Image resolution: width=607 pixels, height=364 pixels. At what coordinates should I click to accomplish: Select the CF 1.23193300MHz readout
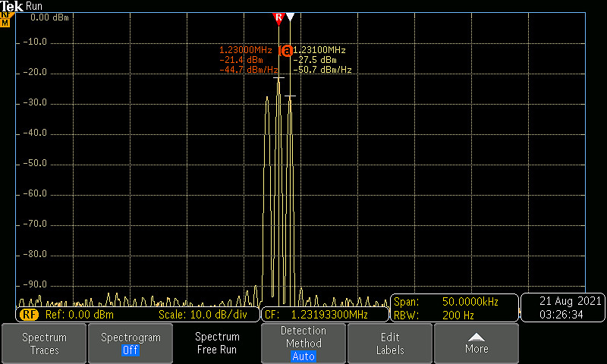click(x=316, y=315)
